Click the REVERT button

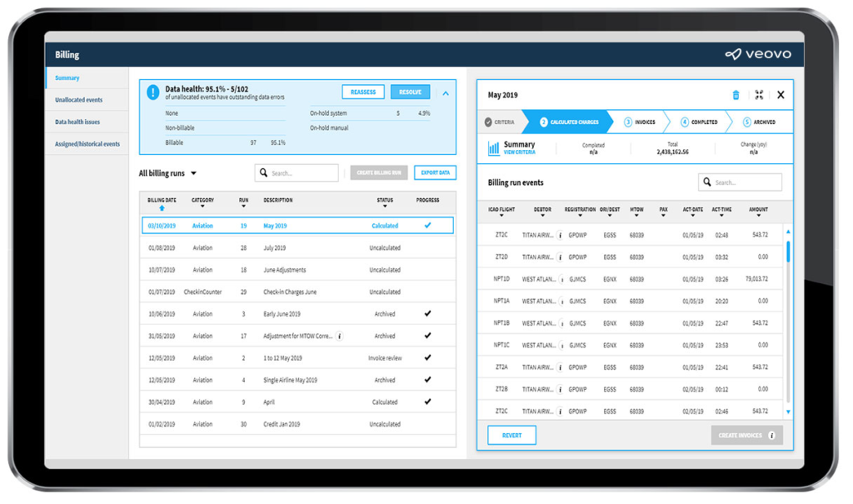pos(511,435)
